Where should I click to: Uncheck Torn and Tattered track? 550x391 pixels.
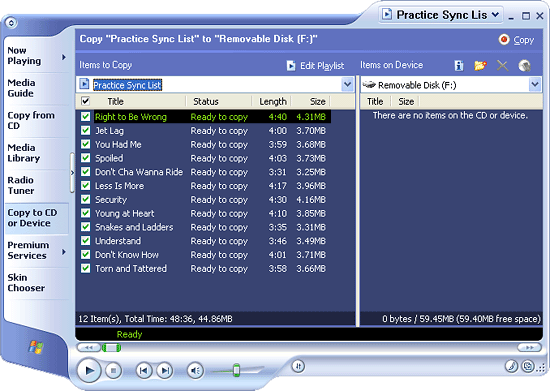85,268
